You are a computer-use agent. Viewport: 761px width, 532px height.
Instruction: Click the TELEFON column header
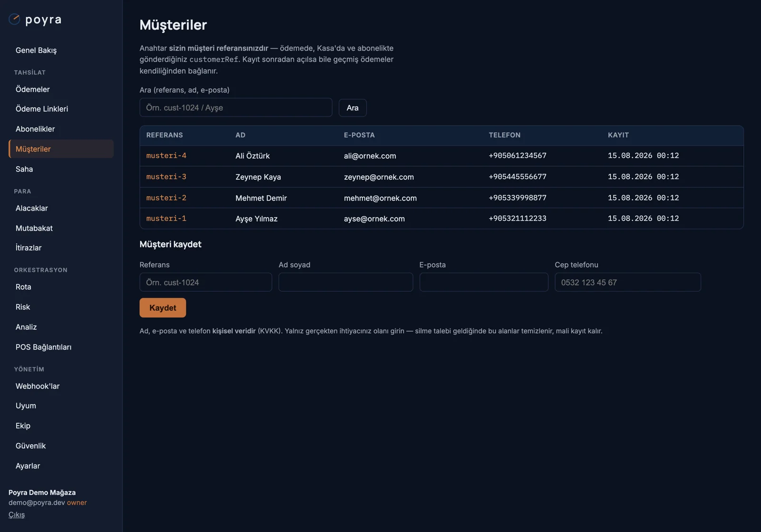point(505,135)
